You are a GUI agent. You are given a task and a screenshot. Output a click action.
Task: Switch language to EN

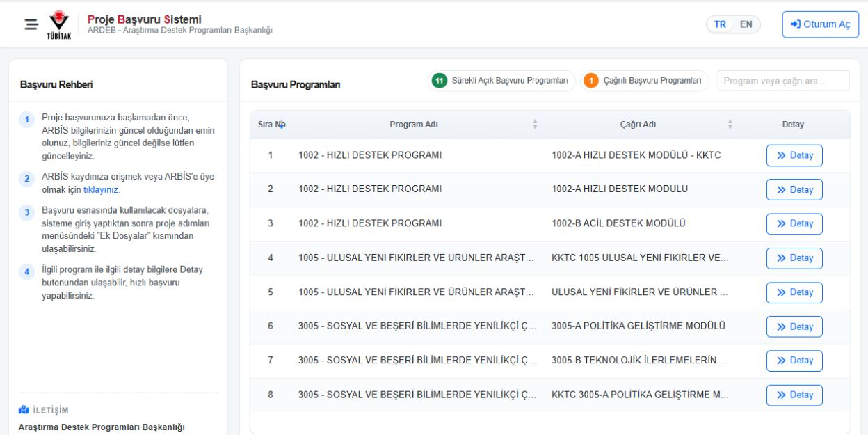746,24
